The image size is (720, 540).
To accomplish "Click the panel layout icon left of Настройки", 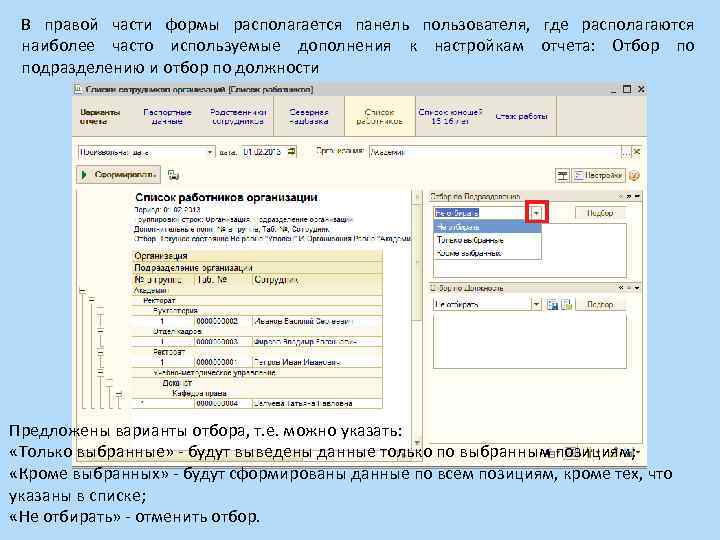I will pyautogui.click(x=562, y=175).
